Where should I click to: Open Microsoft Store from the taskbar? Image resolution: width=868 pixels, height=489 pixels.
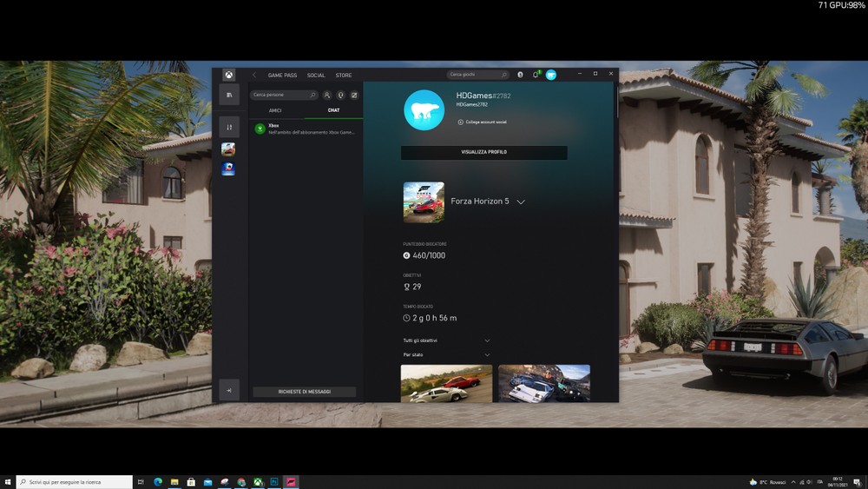pos(191,482)
